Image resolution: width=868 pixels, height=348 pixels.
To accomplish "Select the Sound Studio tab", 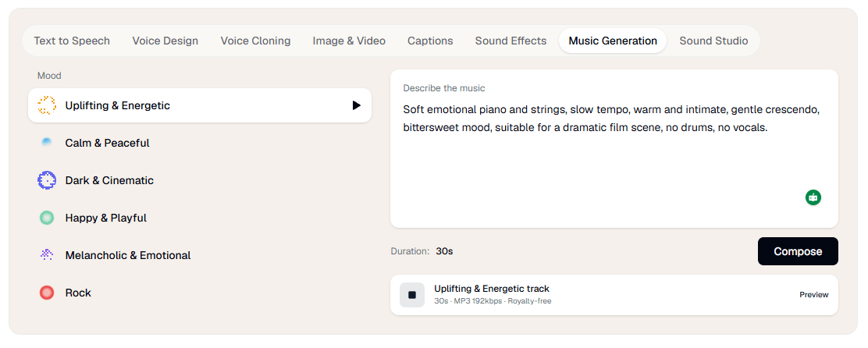I will (x=713, y=41).
